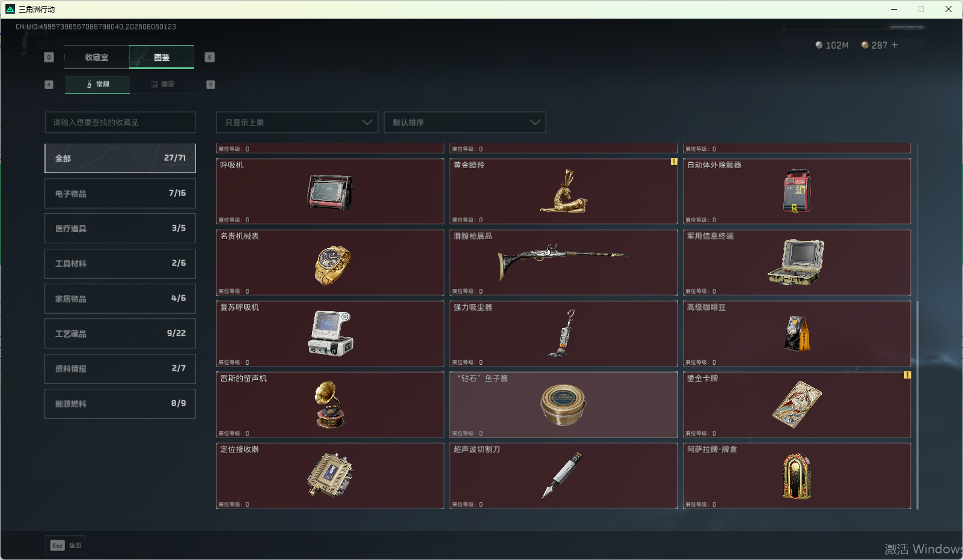Open the 默认排序 sort dropdown
Image resolution: width=963 pixels, height=560 pixels.
coord(465,122)
